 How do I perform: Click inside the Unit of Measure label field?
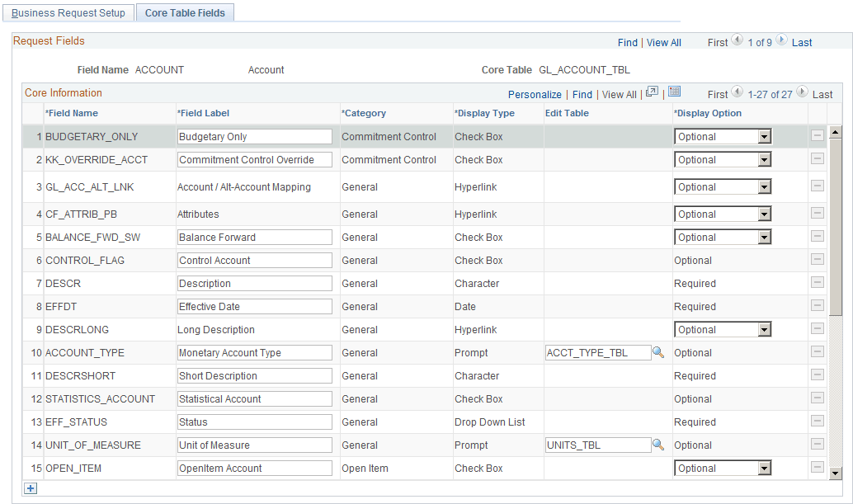click(x=254, y=445)
